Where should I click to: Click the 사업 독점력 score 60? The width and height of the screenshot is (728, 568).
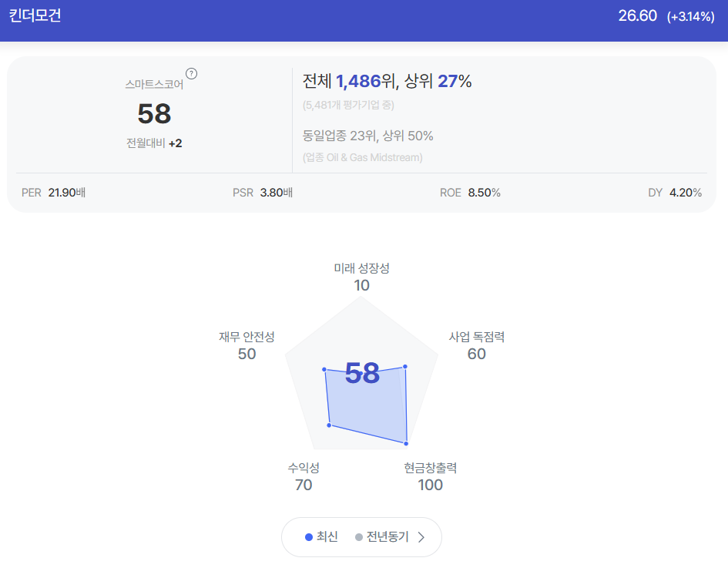[477, 354]
